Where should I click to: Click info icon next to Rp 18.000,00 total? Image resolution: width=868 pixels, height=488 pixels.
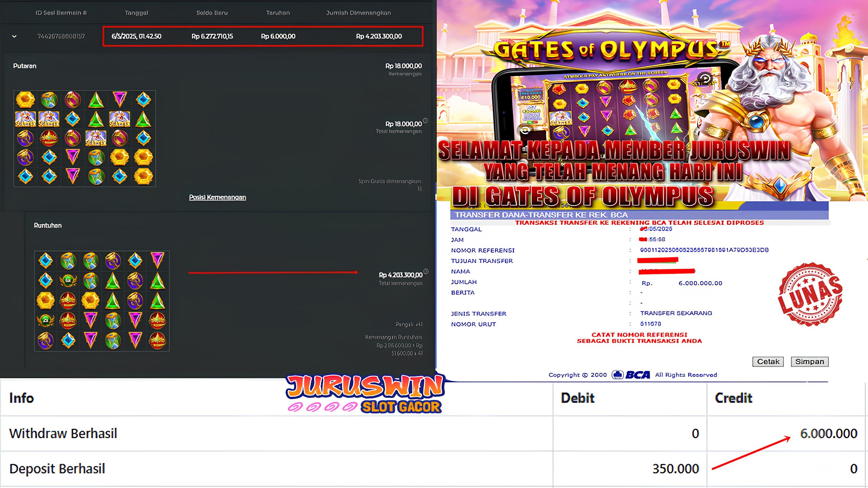point(426,121)
